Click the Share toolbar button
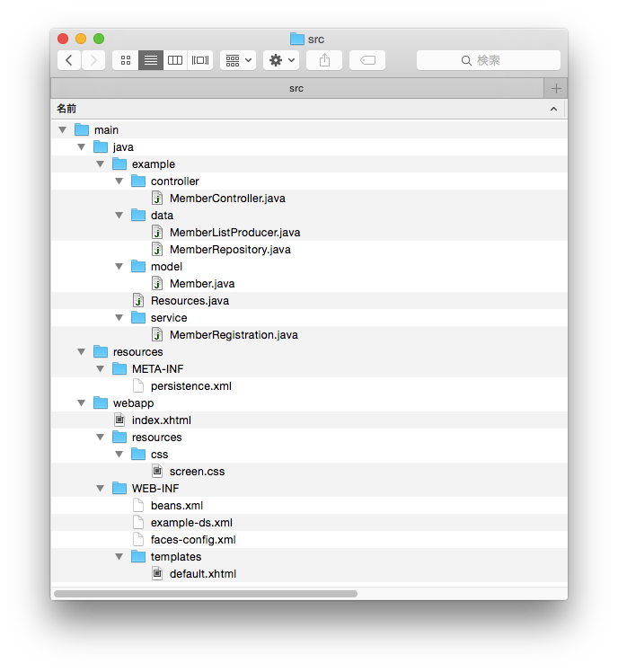The height and width of the screenshot is (672, 618). coord(324,60)
